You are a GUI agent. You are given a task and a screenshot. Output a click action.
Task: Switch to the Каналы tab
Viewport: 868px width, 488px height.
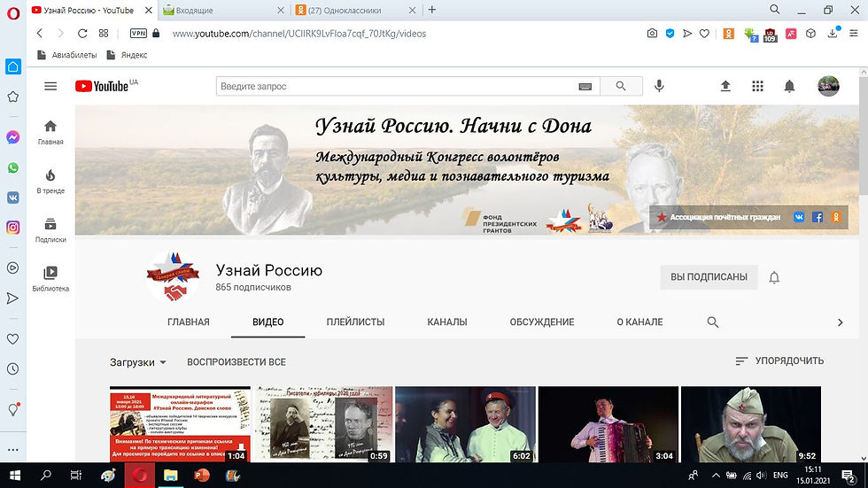click(x=446, y=322)
